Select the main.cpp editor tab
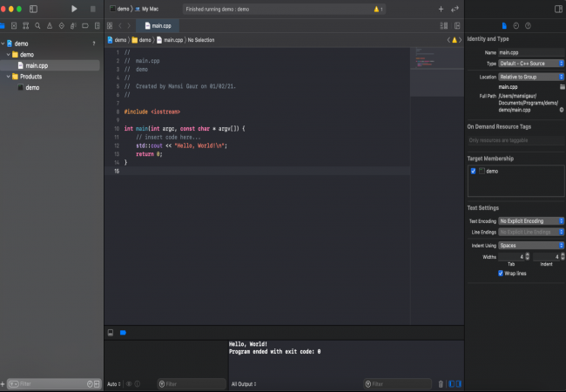 [x=158, y=25]
